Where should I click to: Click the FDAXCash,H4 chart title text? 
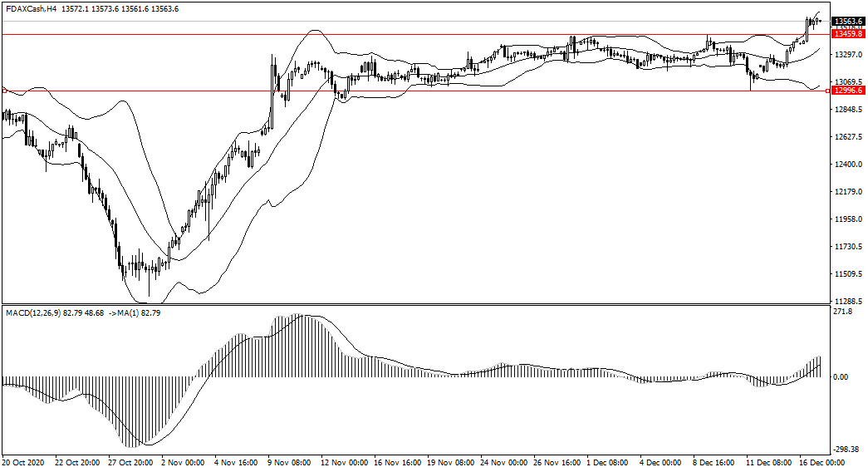pos(31,8)
